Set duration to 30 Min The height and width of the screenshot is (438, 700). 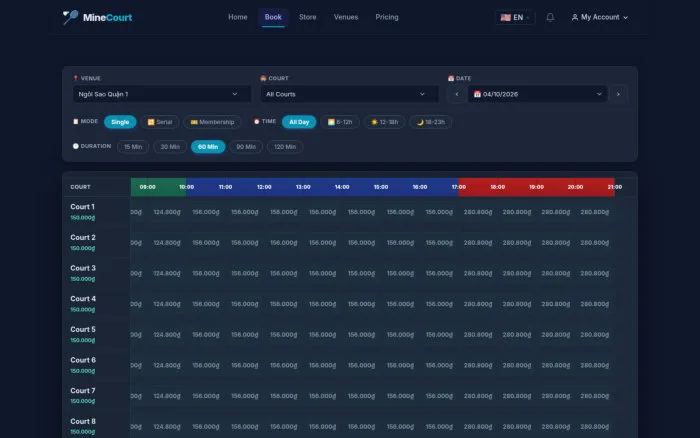pos(170,147)
